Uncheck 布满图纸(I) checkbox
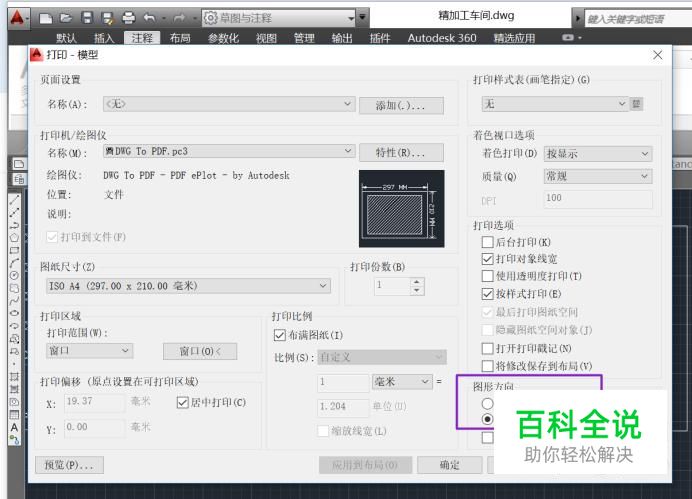Viewport: 692px width, 499px height. point(279,335)
